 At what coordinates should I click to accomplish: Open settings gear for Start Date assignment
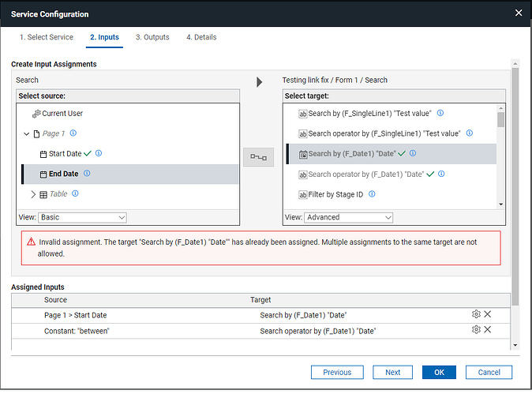pos(475,314)
